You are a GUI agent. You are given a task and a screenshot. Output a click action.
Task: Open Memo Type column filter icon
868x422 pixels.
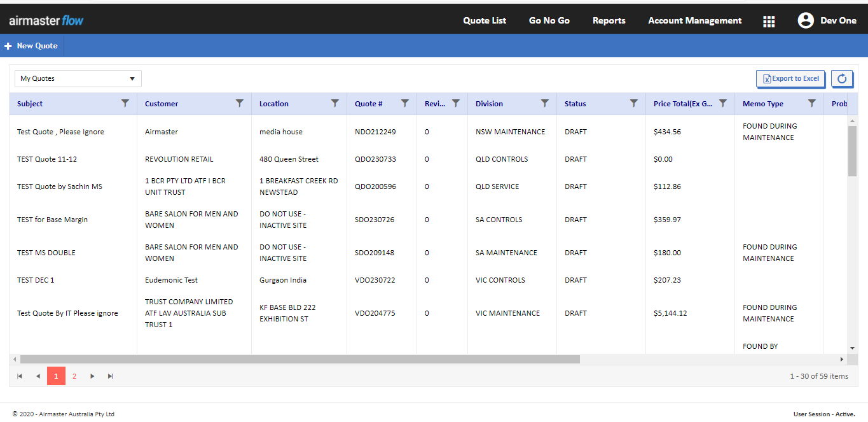click(x=812, y=103)
